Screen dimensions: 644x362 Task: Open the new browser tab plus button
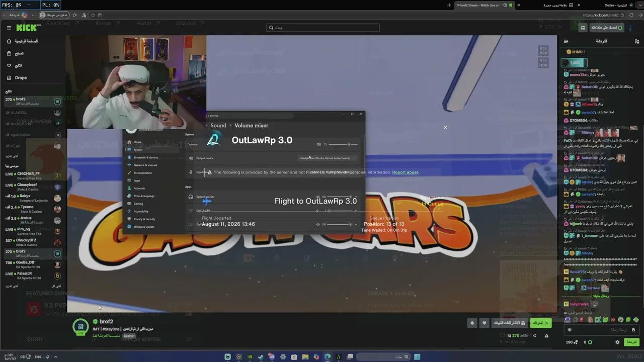pos(449,5)
